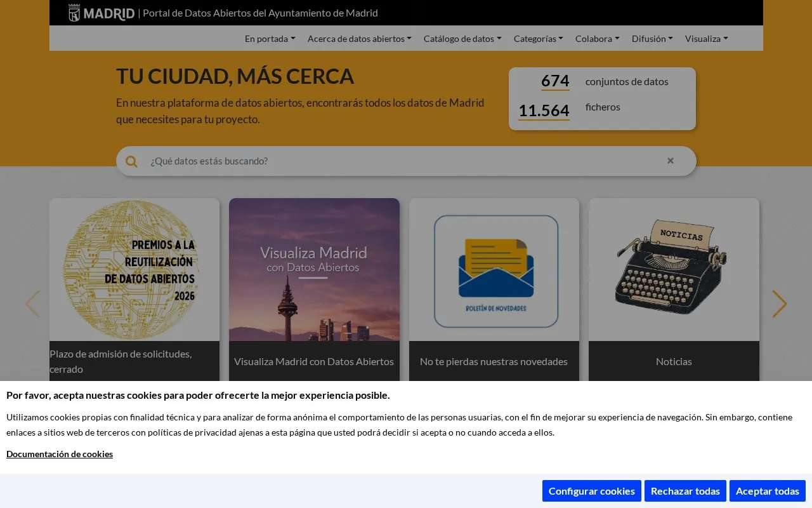Click 'Portal de Datos Abiertos del Ayuntamiento de Madrid' title
The image size is (812, 508).
pos(260,13)
